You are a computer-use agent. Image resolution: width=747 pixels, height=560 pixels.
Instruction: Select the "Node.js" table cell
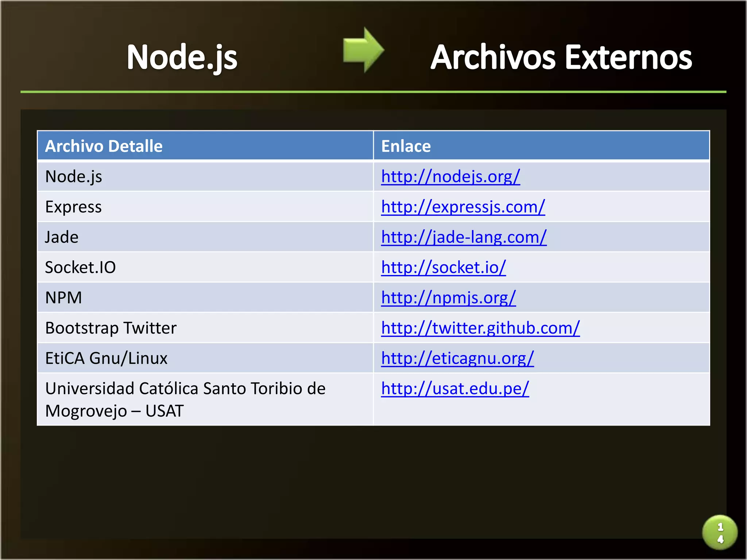point(205,176)
